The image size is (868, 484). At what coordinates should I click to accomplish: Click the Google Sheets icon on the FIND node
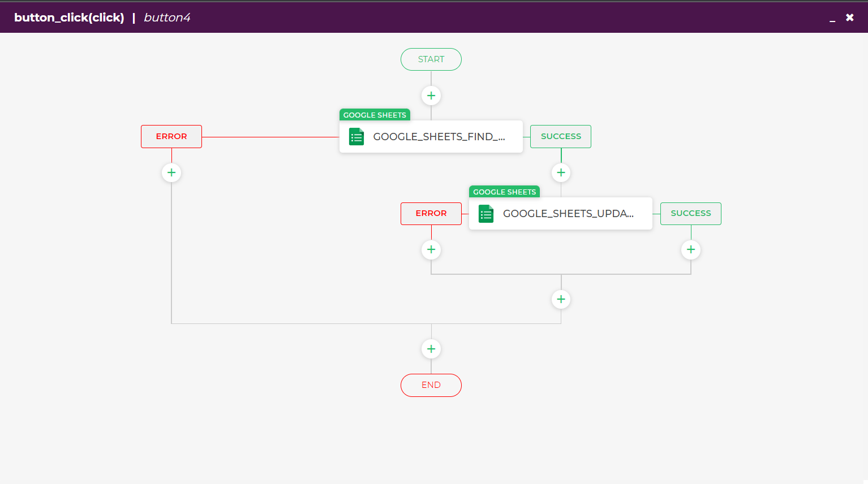(x=356, y=136)
